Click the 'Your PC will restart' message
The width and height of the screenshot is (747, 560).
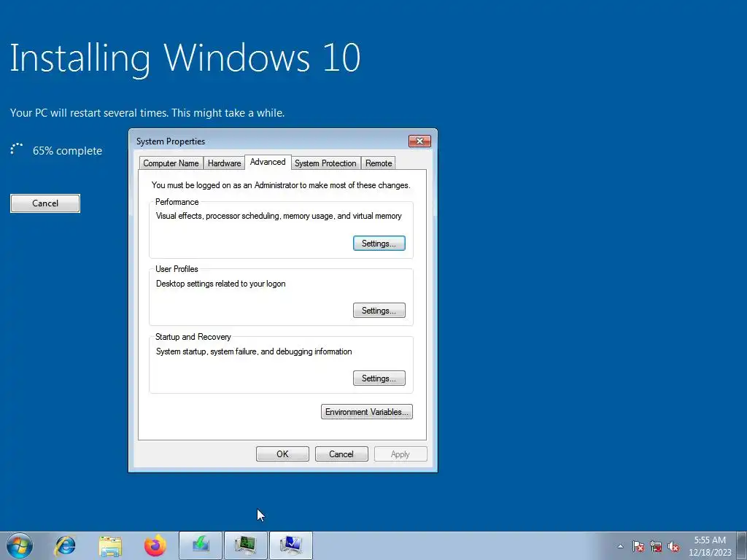[147, 113]
